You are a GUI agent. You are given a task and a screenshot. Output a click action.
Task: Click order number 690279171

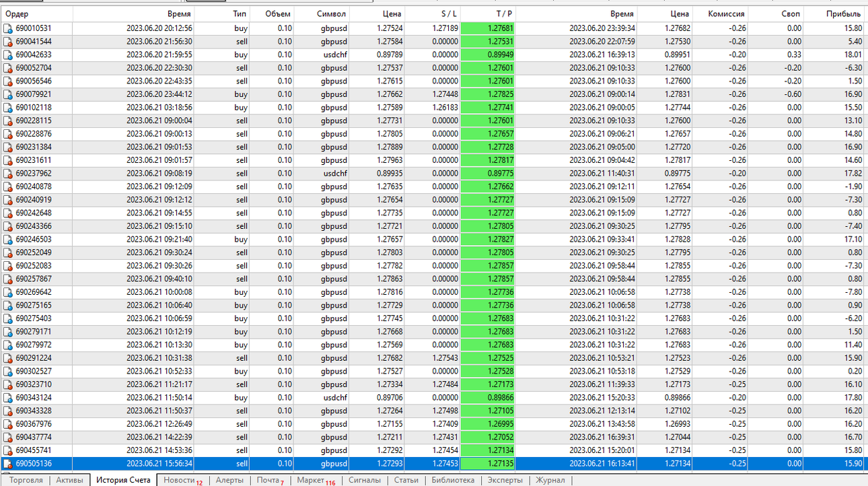[34, 332]
